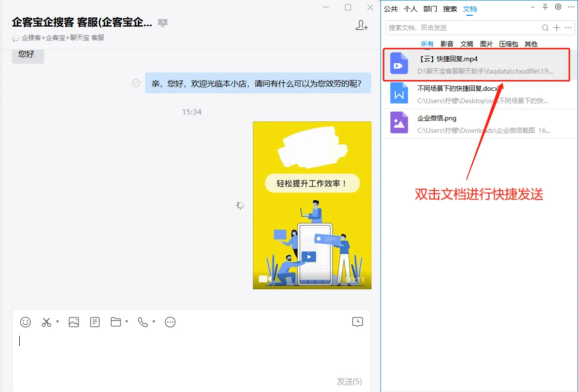578x392 pixels.
Task: Click the png path C:\Users\柠檬\Downloads
Action: tap(484, 130)
